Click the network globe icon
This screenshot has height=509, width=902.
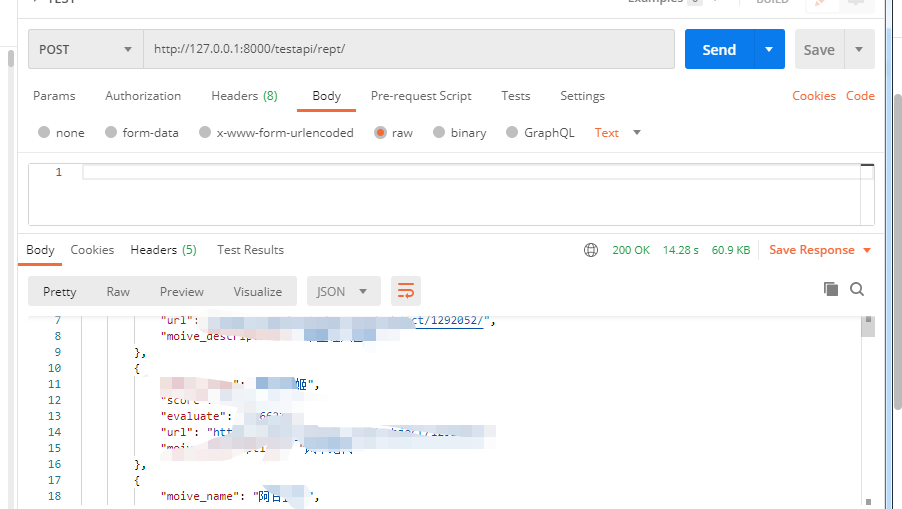click(x=591, y=250)
